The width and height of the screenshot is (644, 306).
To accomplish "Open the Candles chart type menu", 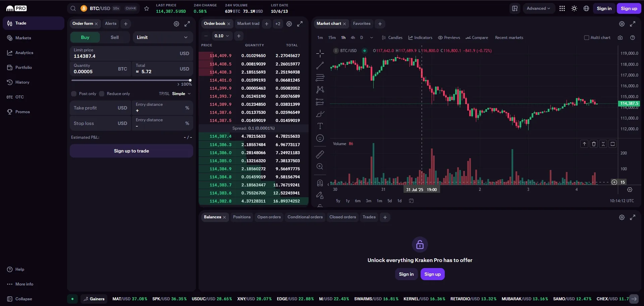I will point(392,38).
